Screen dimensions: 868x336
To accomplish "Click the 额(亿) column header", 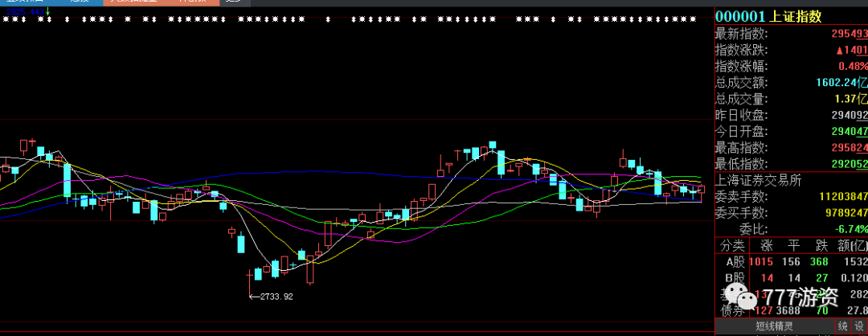I will tap(851, 245).
